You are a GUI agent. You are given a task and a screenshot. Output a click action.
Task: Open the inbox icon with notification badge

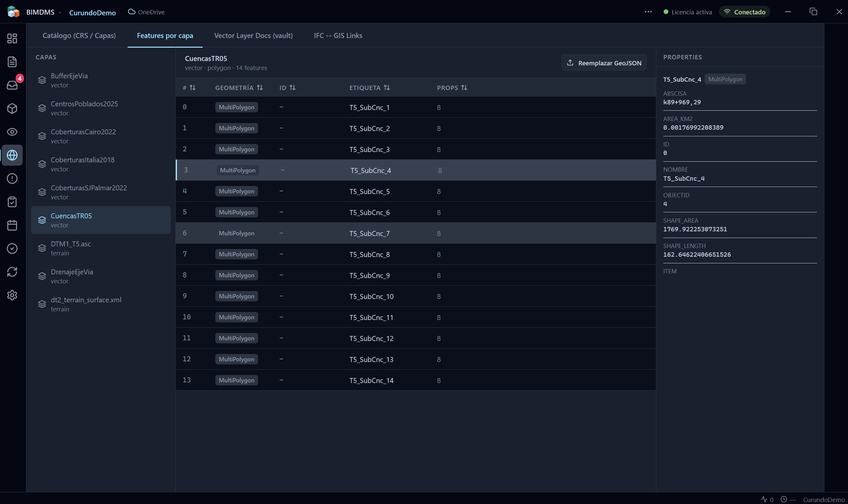12,85
